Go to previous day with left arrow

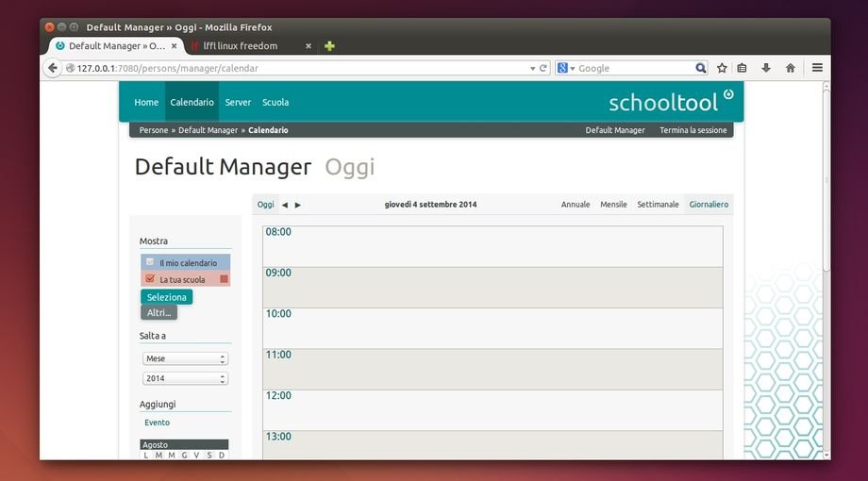click(285, 205)
